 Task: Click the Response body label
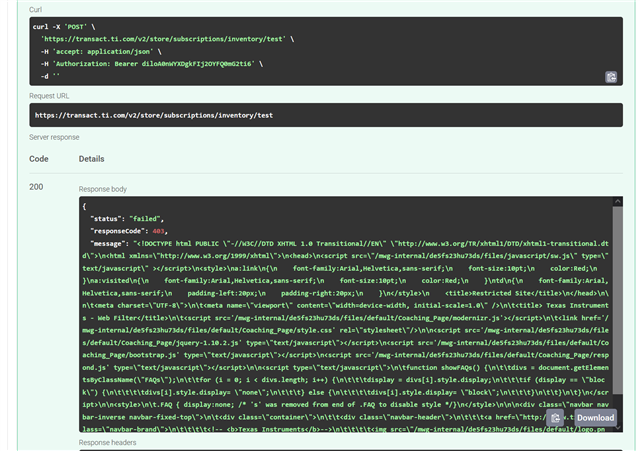(102, 189)
